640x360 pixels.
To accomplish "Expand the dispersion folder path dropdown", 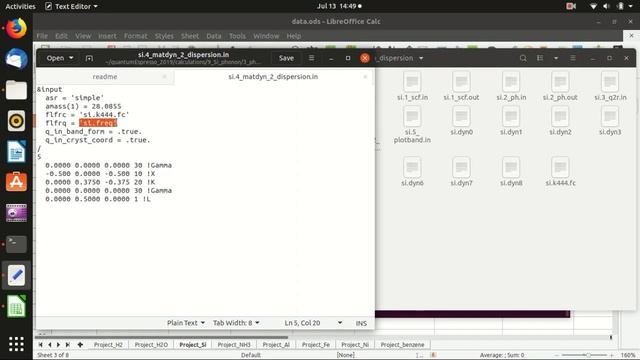I will pos(421,58).
